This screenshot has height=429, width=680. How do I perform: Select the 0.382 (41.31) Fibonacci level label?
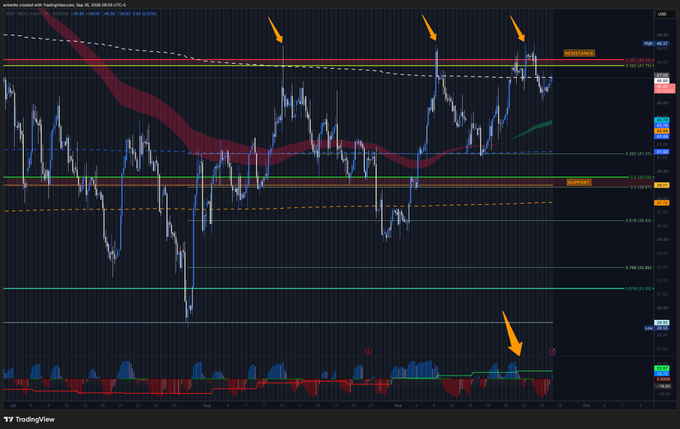(638, 154)
